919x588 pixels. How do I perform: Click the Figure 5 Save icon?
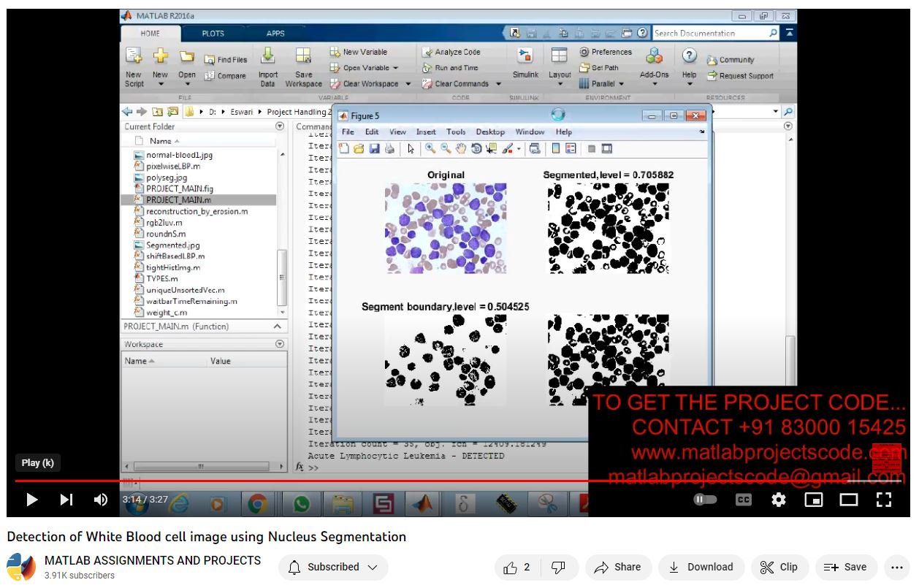(374, 148)
